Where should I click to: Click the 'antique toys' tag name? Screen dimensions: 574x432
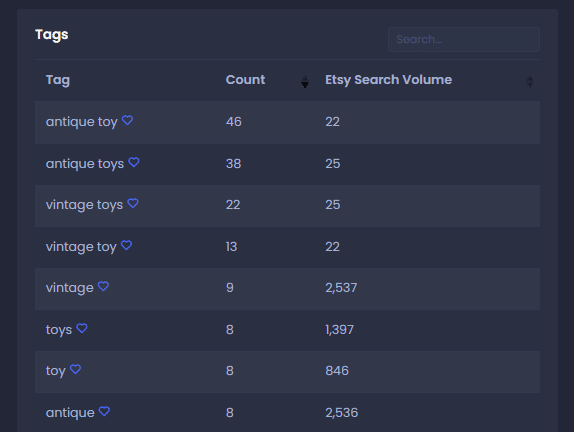pyautogui.click(x=85, y=164)
